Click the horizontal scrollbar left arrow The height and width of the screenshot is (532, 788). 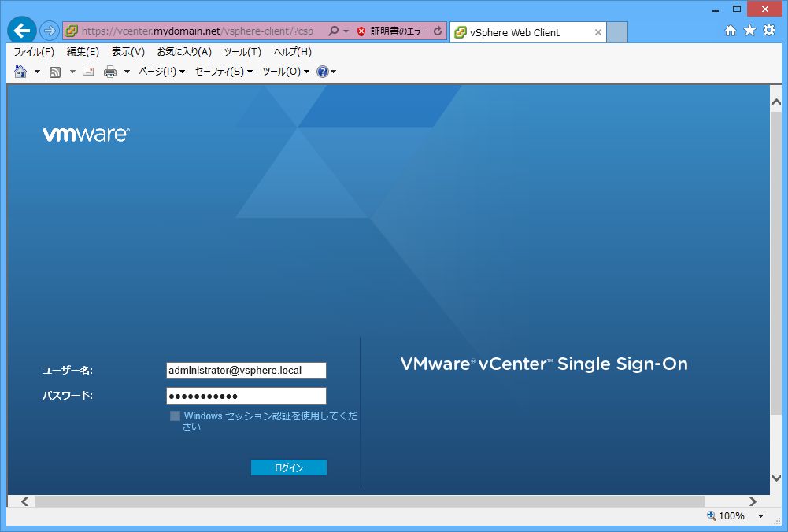(24, 501)
